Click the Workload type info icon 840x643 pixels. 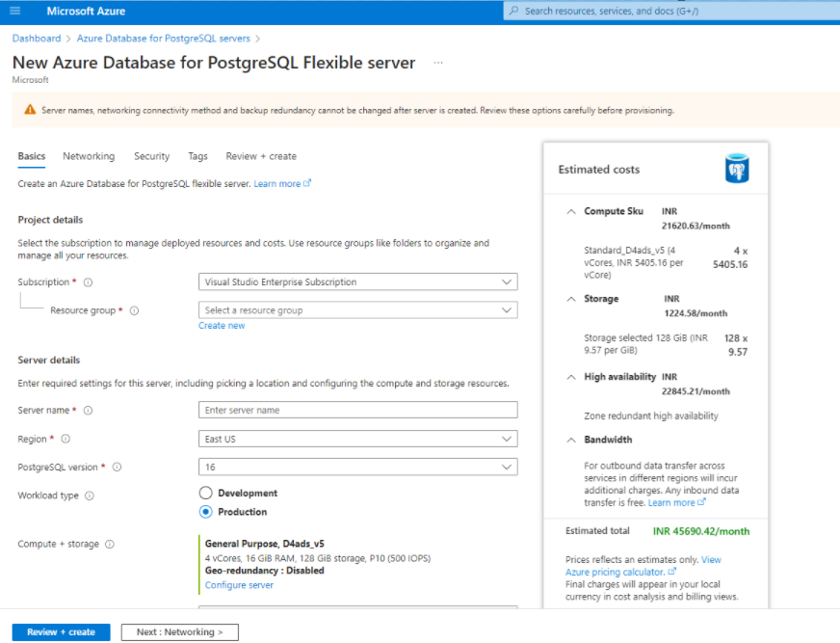[90, 496]
